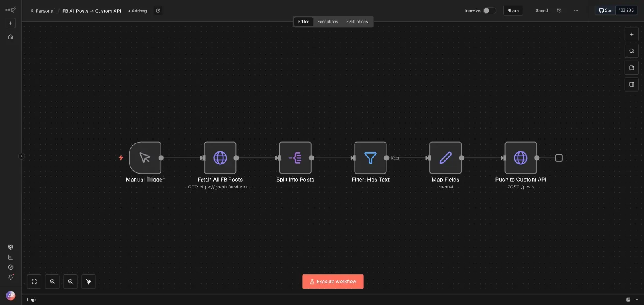
Task: Select the Map Fields pencil node
Action: coord(446,158)
